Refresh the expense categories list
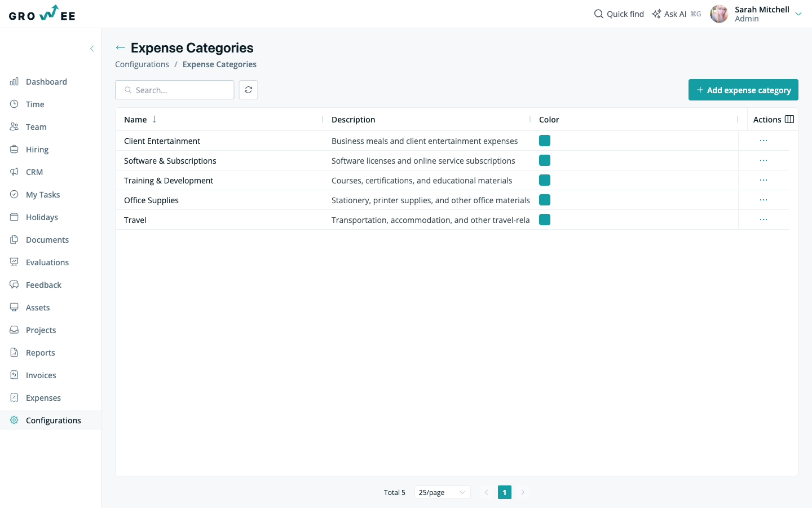This screenshot has width=812, height=508. coord(248,90)
